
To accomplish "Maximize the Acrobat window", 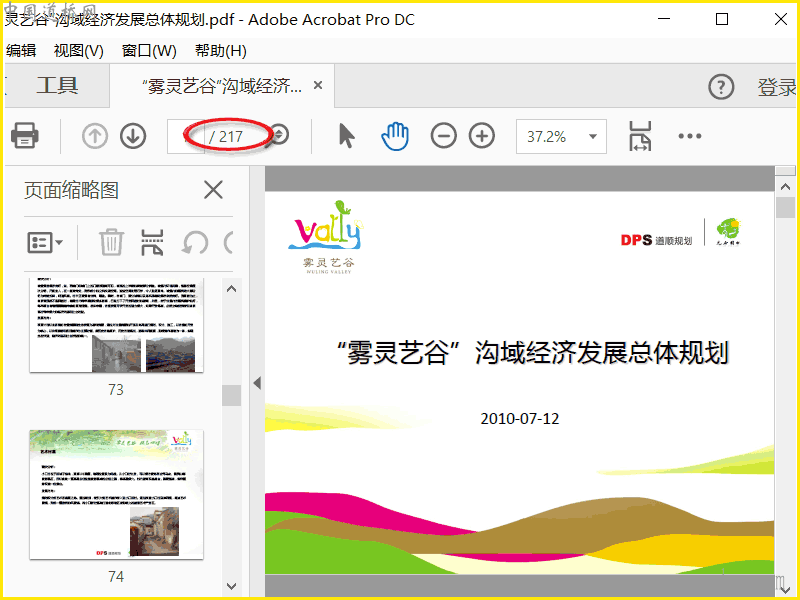I will (722, 19).
